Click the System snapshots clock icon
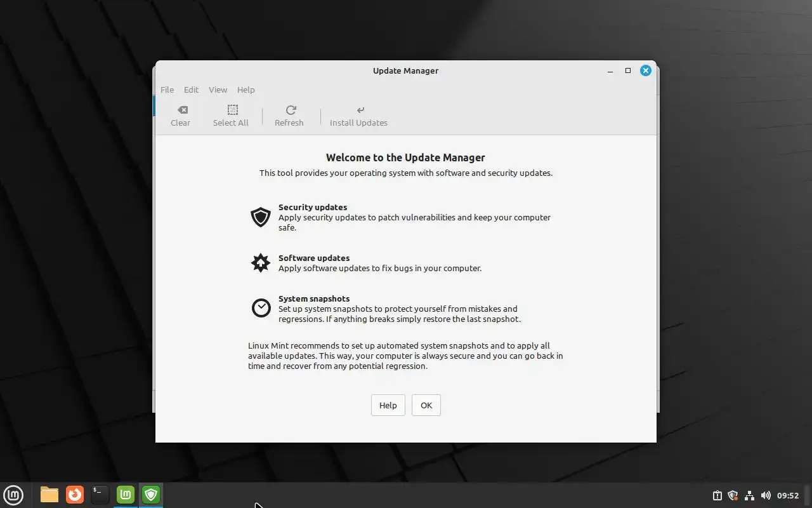Screen dimensions: 812x508 point(261,308)
